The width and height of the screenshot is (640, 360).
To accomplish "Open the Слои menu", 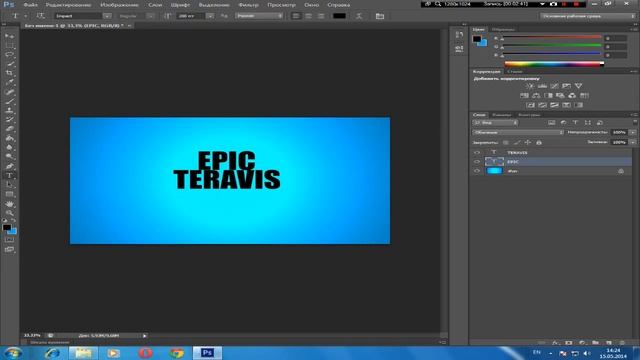I will 155,5.
